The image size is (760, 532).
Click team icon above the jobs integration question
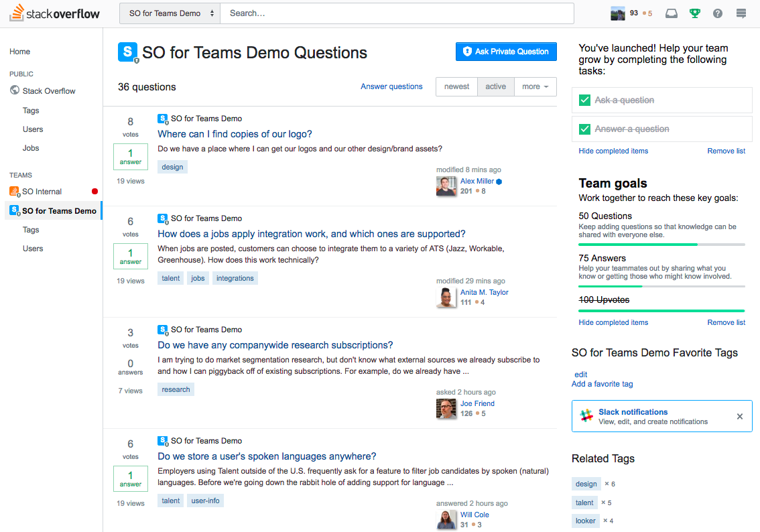163,218
